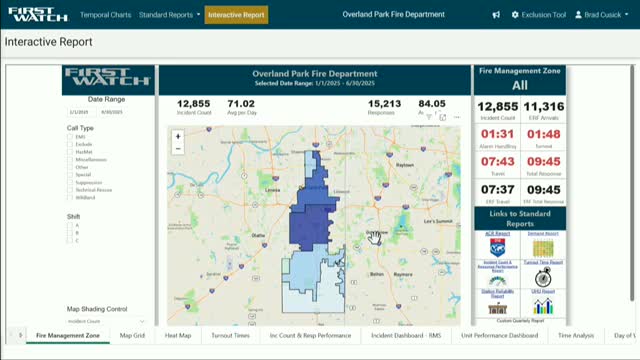Click the 01:48 Turnout value
This screenshot has height=360, width=640.
(x=544, y=134)
